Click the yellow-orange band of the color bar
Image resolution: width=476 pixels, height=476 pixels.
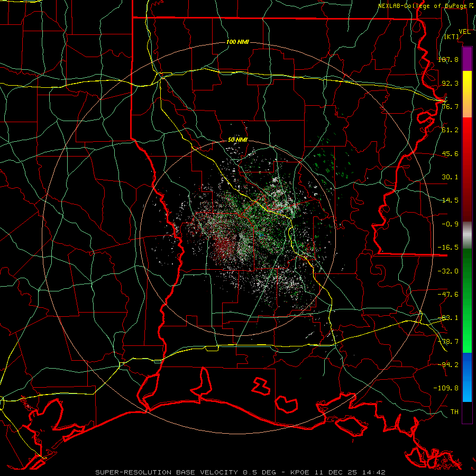[x=467, y=94]
